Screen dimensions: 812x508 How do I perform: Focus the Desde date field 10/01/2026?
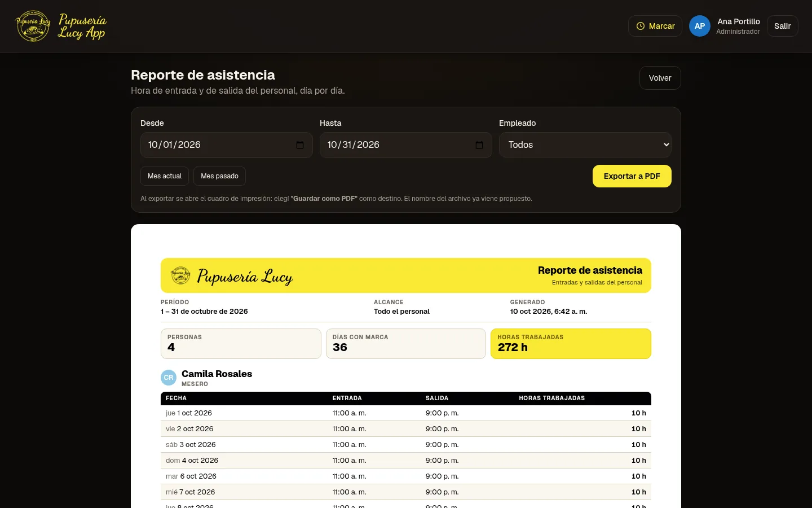click(227, 145)
